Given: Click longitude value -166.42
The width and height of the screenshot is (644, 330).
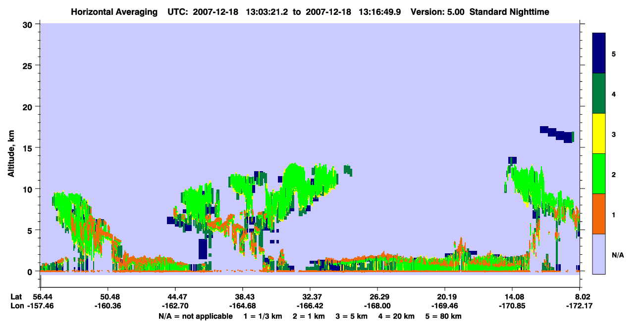Looking at the screenshot, I should [310, 306].
